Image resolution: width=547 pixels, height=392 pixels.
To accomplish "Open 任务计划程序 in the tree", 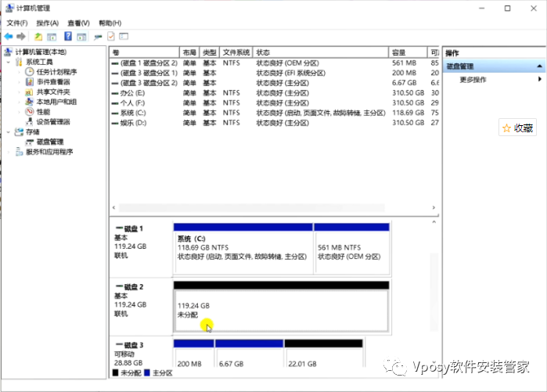I will pyautogui.click(x=56, y=72).
